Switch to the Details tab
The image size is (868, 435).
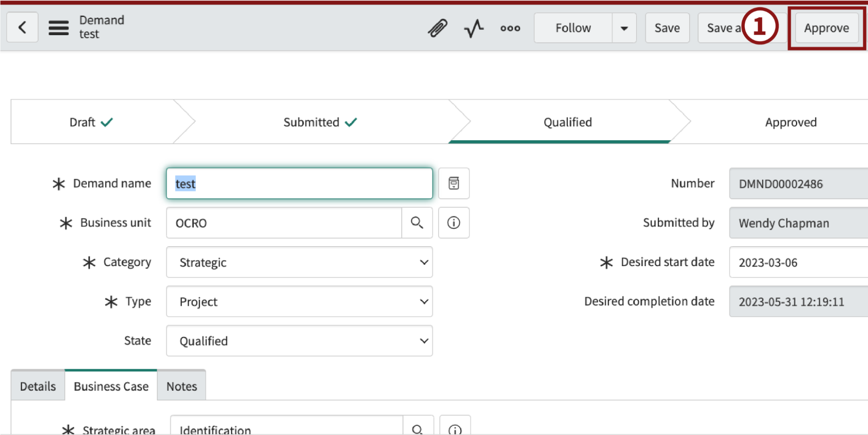click(37, 385)
